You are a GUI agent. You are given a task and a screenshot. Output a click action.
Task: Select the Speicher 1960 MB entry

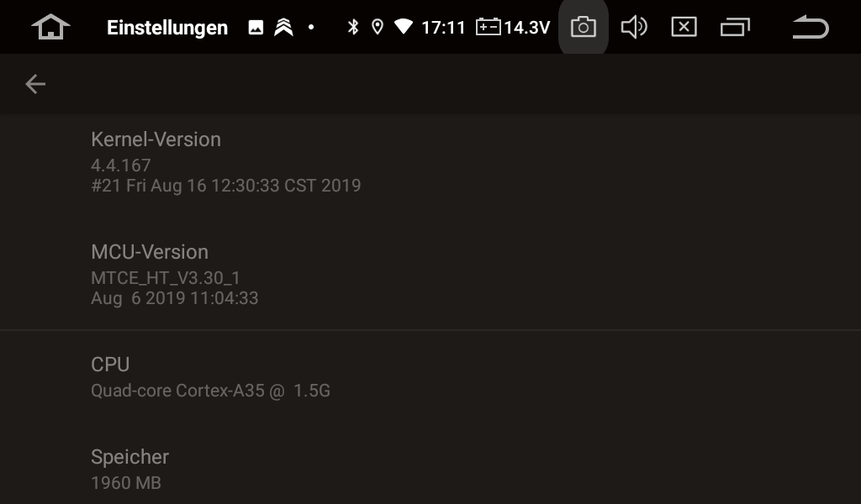tap(430, 469)
